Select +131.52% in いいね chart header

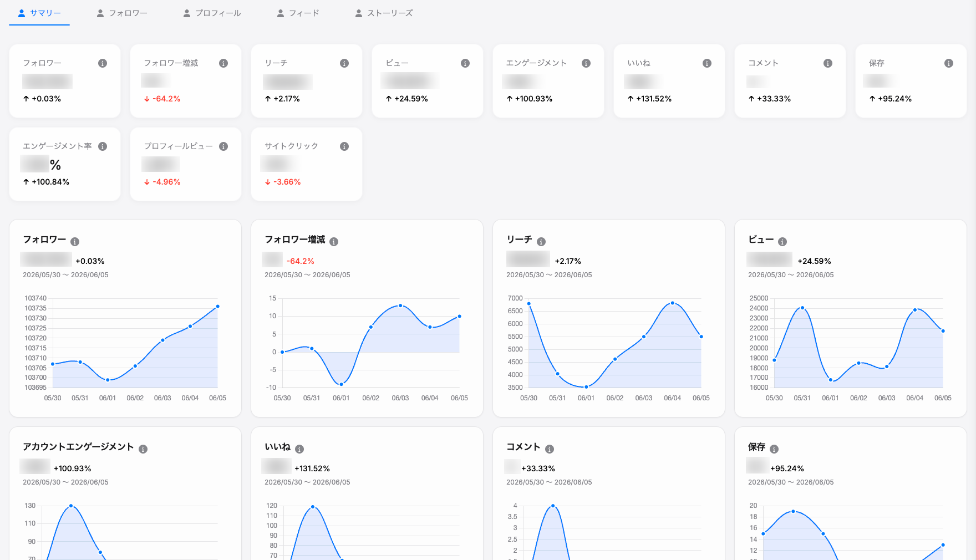coord(312,469)
